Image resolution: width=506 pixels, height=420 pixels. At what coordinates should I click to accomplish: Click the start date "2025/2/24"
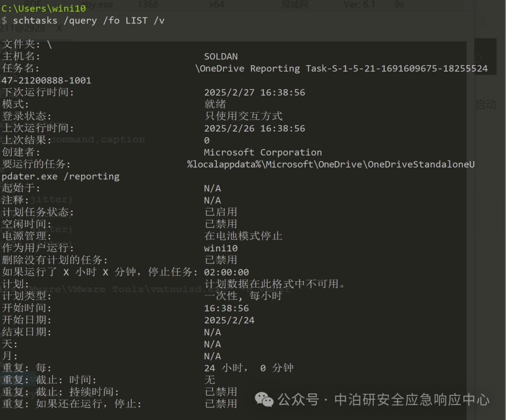point(229,320)
